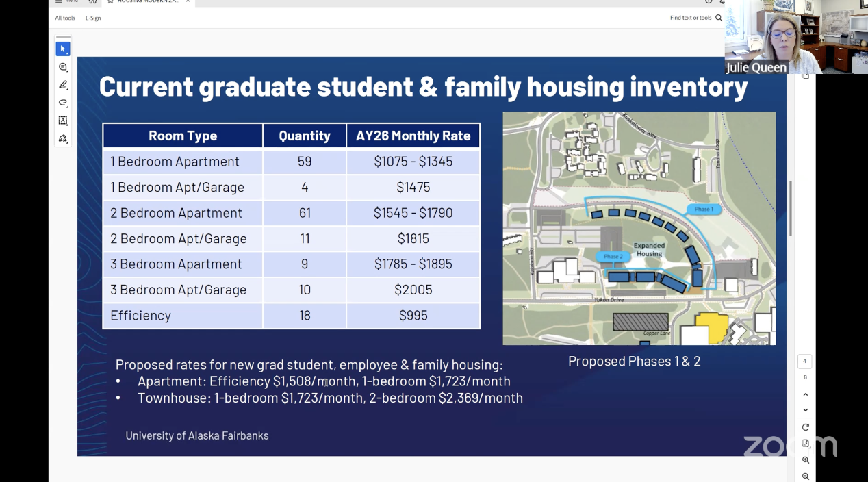Expand the page display mode dropdown
Screen dimensions: 868x482
806,443
